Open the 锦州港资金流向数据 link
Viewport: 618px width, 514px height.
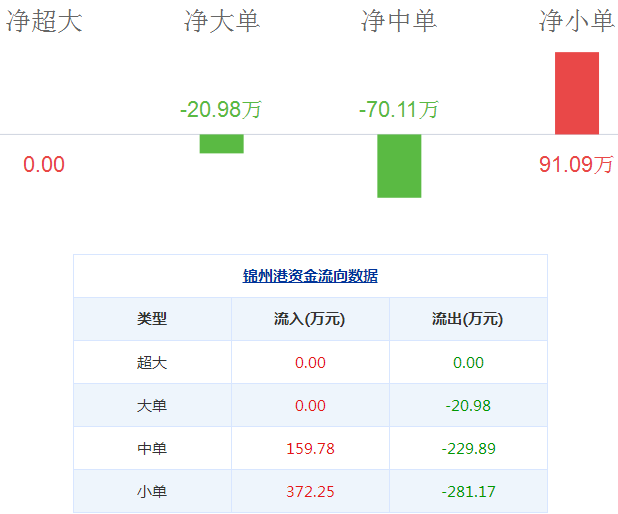[x=310, y=276]
